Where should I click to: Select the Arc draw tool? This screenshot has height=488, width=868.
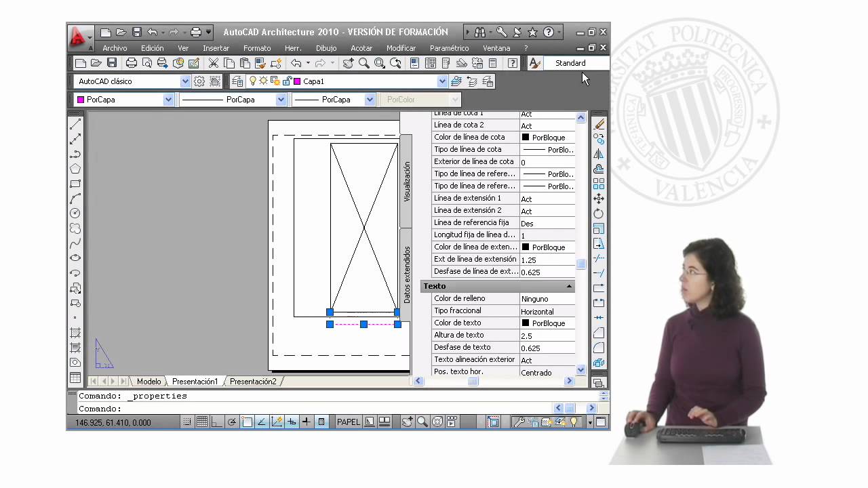(x=75, y=199)
